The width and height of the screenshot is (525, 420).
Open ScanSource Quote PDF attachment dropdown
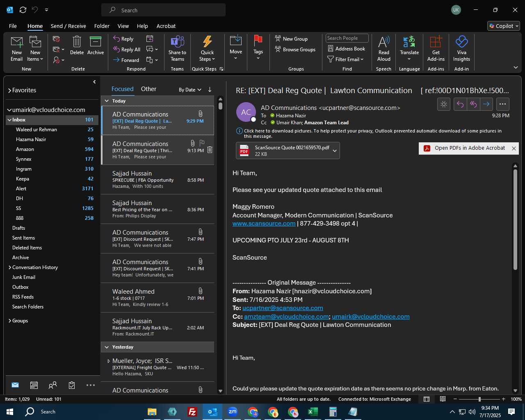(335, 151)
